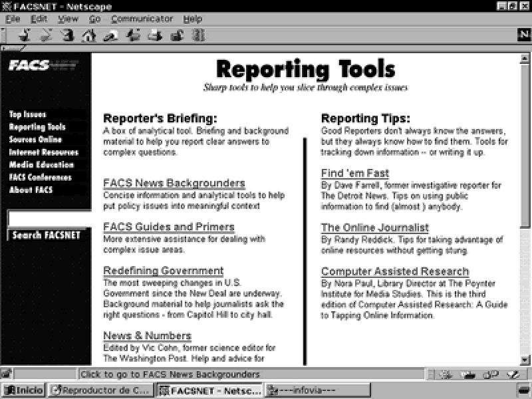Open the File menu
This screenshot has width=532, height=399.
coord(13,19)
